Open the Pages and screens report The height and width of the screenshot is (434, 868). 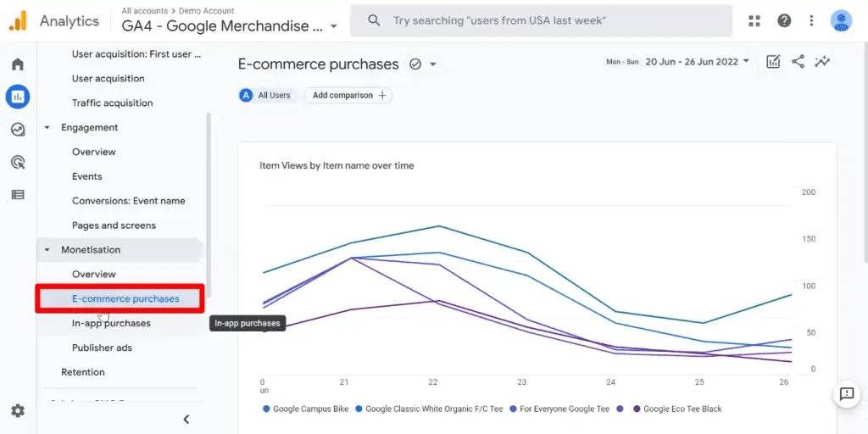(114, 225)
